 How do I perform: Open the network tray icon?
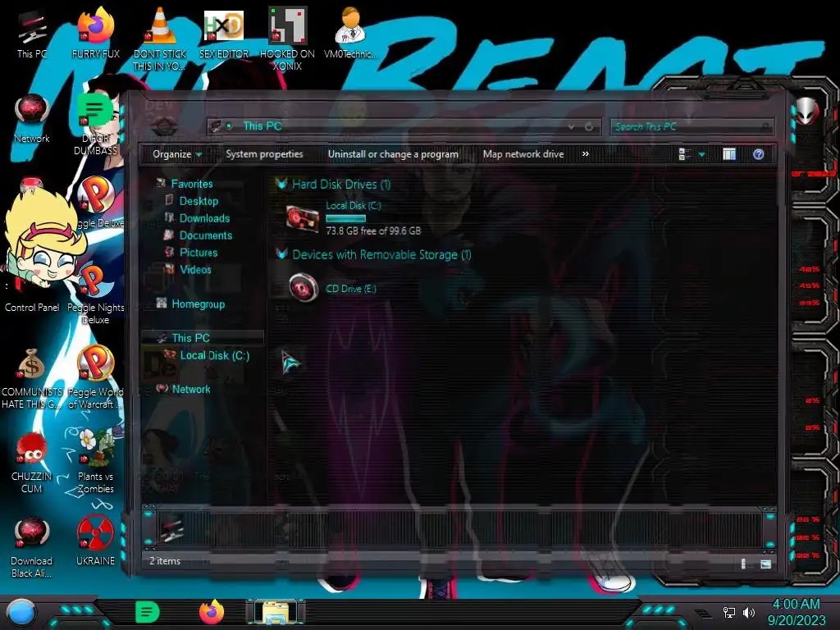729,612
